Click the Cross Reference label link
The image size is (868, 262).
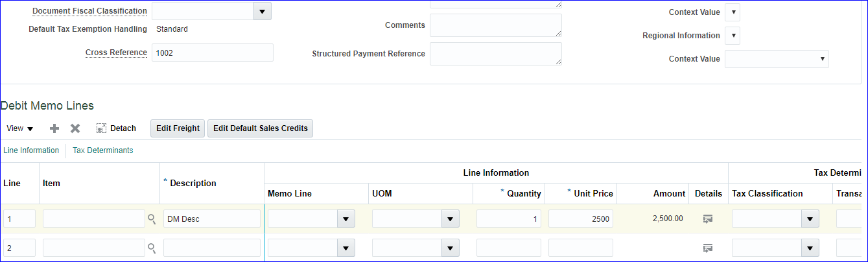pos(116,53)
